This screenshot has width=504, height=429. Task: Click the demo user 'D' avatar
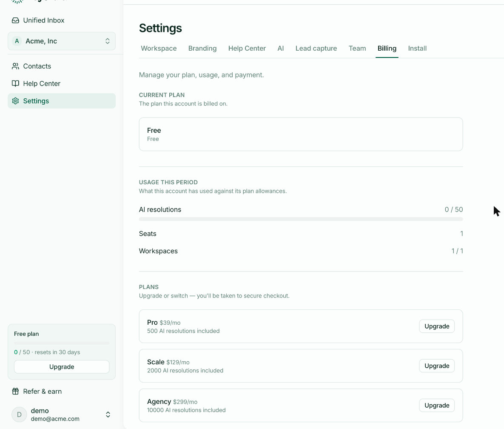pyautogui.click(x=19, y=415)
